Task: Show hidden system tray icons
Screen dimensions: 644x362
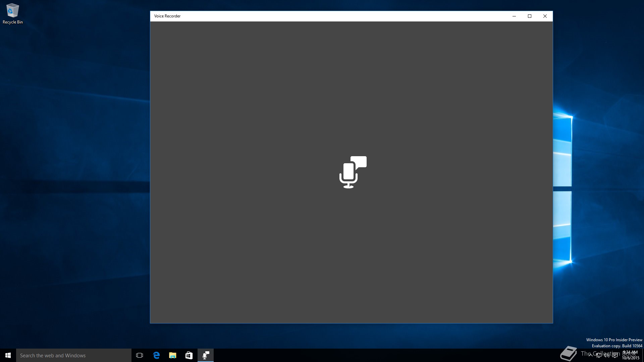Action: point(590,356)
